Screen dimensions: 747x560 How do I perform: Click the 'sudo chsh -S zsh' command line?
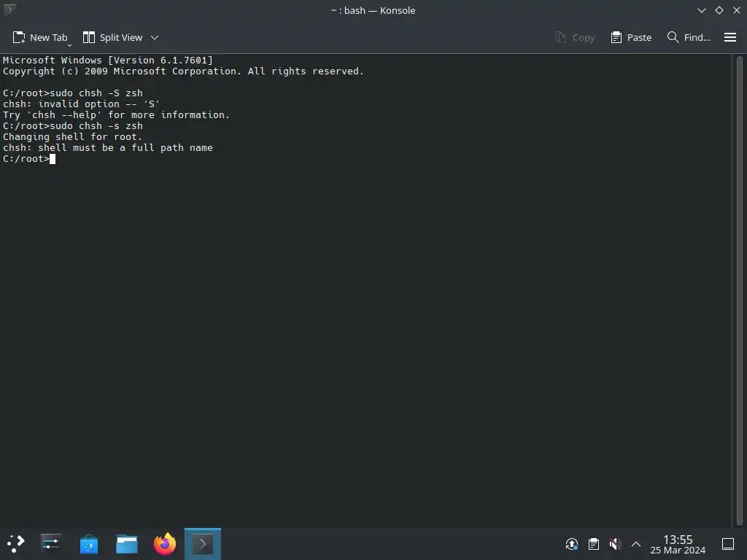pos(73,93)
